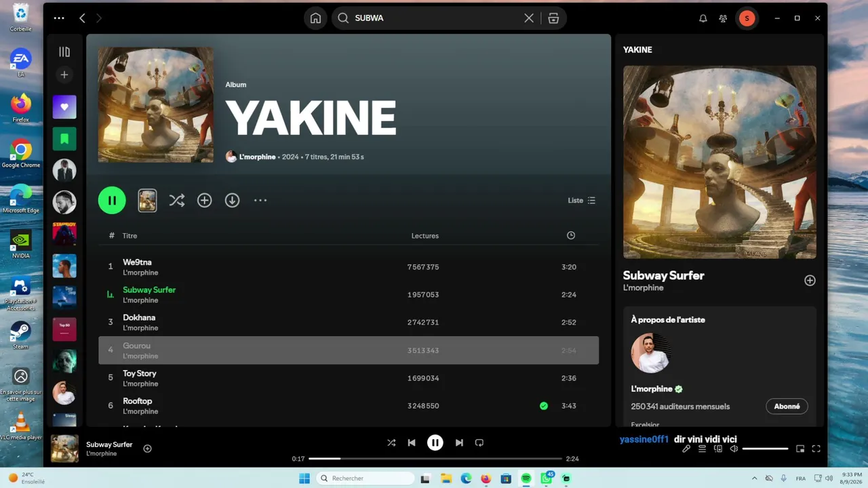Show hidden system tray icons chevron
868x488 pixels.
[755, 479]
